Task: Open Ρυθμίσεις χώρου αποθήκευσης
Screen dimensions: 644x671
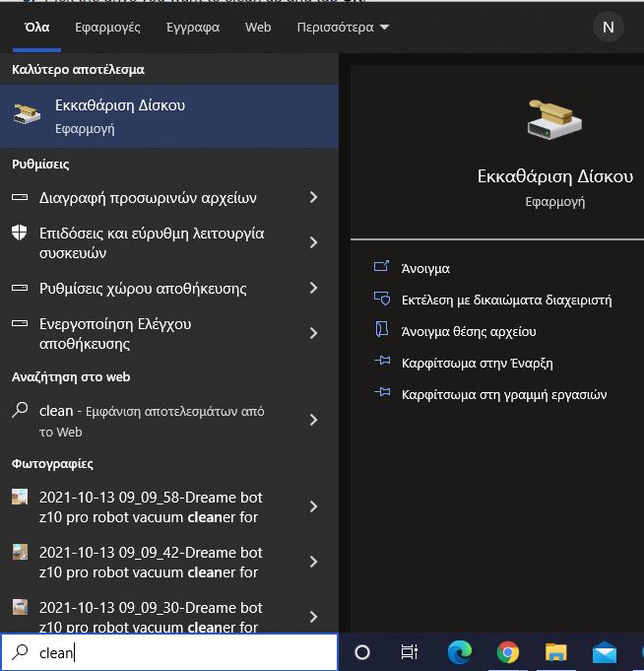Action: click(x=143, y=289)
